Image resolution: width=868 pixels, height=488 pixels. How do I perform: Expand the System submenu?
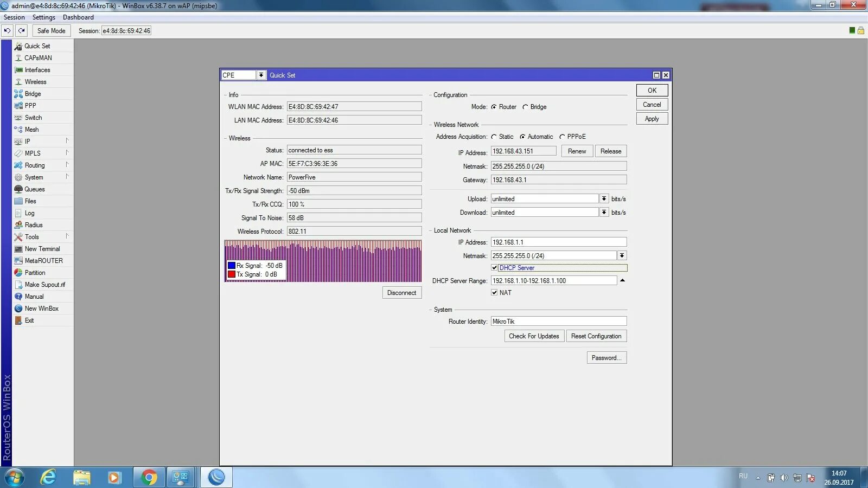tap(67, 177)
